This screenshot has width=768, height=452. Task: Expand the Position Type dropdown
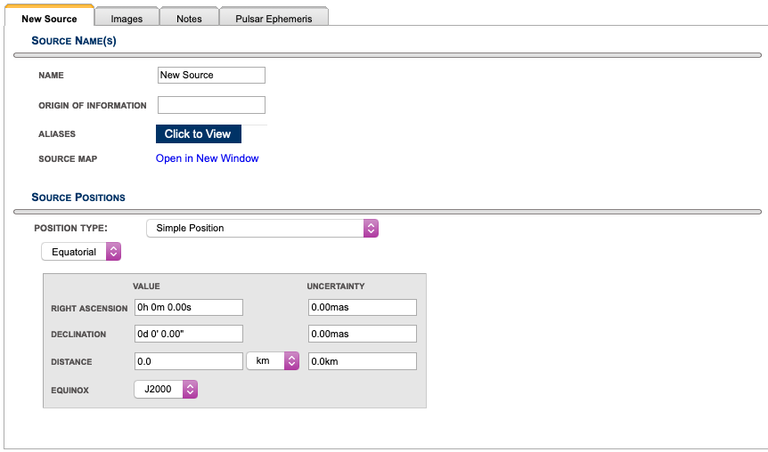[x=262, y=228]
